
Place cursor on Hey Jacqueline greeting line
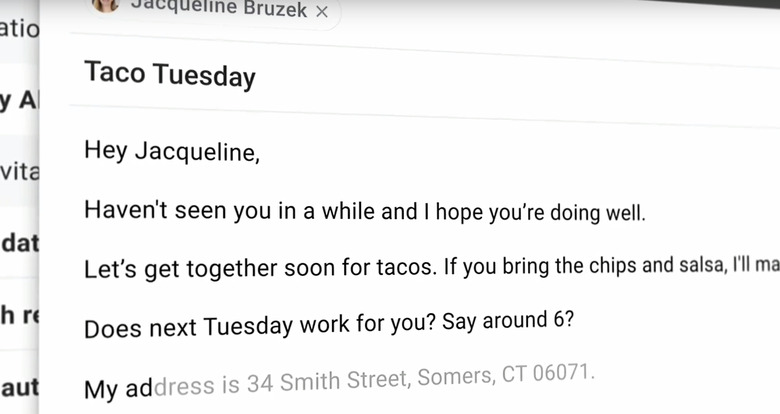pyautogui.click(x=172, y=150)
